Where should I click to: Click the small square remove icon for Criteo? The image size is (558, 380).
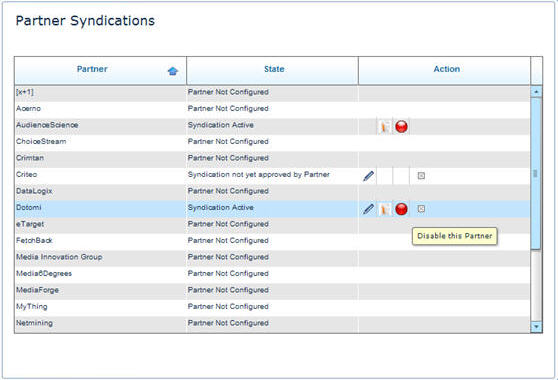point(421,176)
